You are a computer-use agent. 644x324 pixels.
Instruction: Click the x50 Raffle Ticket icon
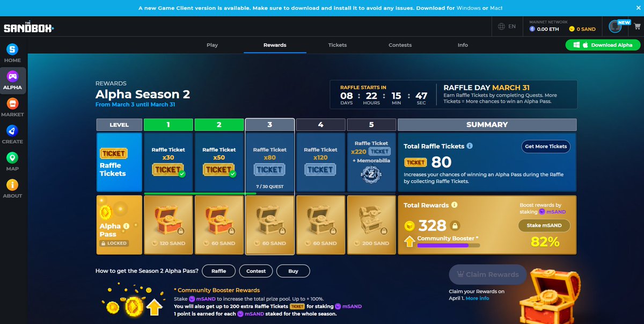(x=219, y=169)
